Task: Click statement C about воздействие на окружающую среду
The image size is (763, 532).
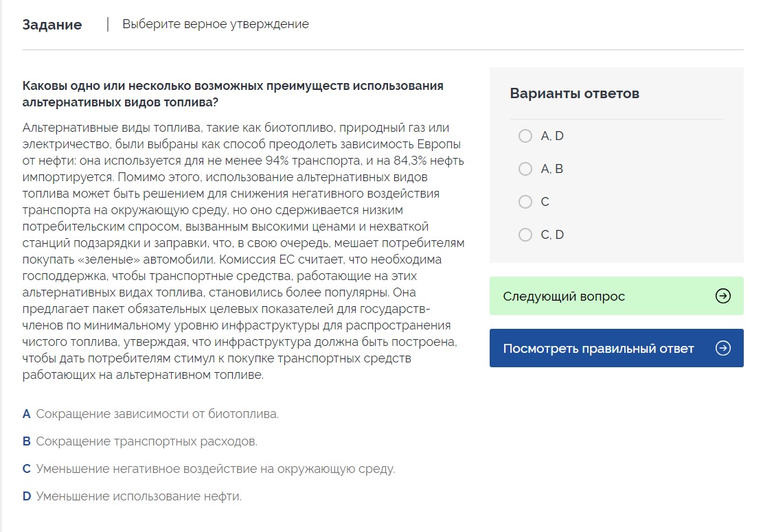Action: pos(215,469)
